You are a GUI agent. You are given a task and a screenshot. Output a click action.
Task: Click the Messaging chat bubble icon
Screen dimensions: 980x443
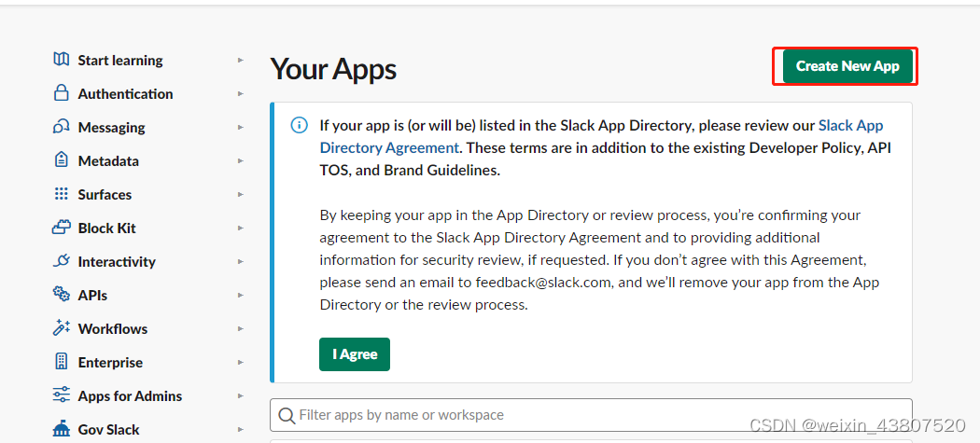pyautogui.click(x=62, y=127)
